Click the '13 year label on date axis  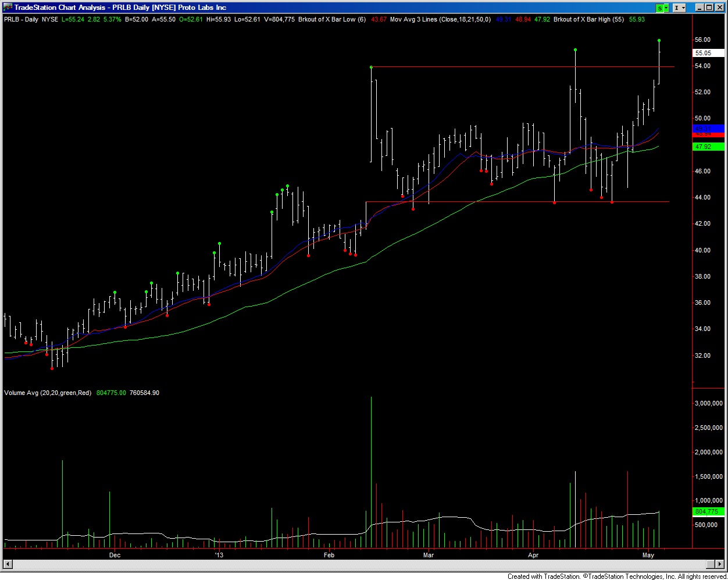pyautogui.click(x=219, y=555)
